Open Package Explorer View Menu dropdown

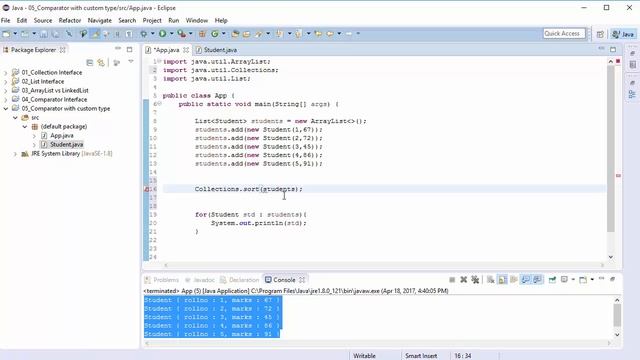[x=131, y=62]
